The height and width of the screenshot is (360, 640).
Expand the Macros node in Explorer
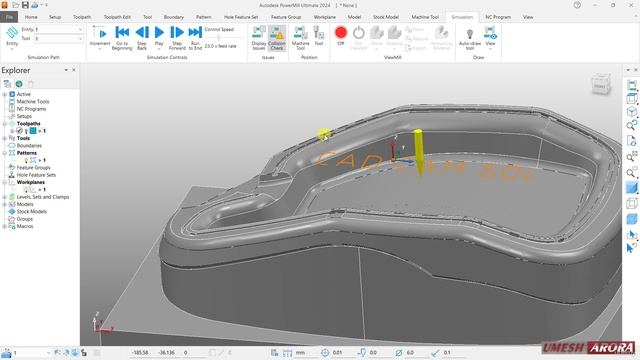click(x=4, y=227)
